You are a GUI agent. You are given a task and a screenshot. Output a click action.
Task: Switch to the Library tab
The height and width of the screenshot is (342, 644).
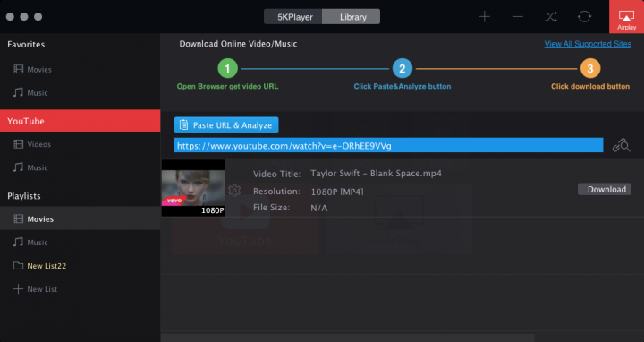[352, 17]
